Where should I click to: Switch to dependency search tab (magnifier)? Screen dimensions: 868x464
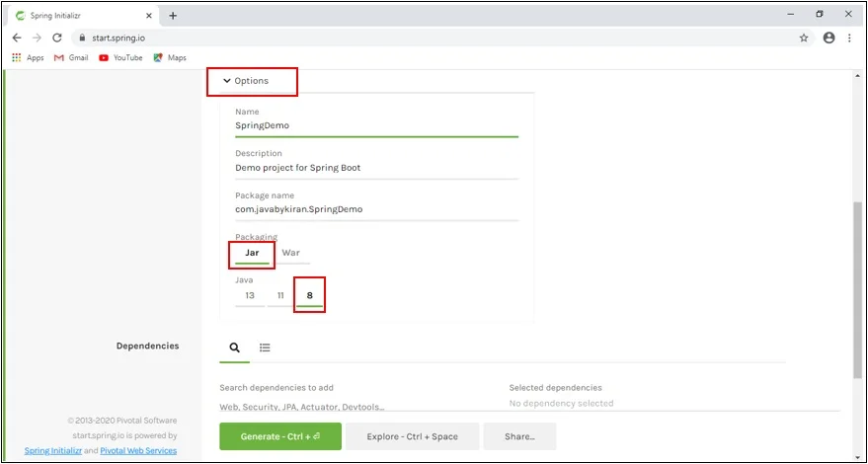pos(234,348)
